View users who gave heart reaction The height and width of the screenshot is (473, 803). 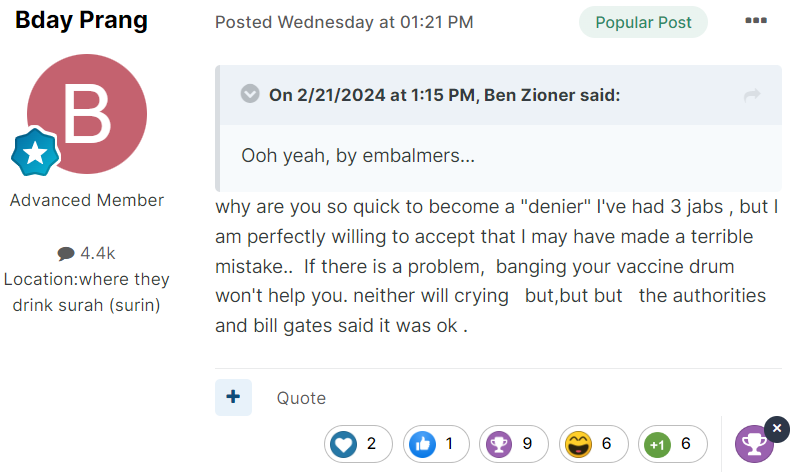358,444
